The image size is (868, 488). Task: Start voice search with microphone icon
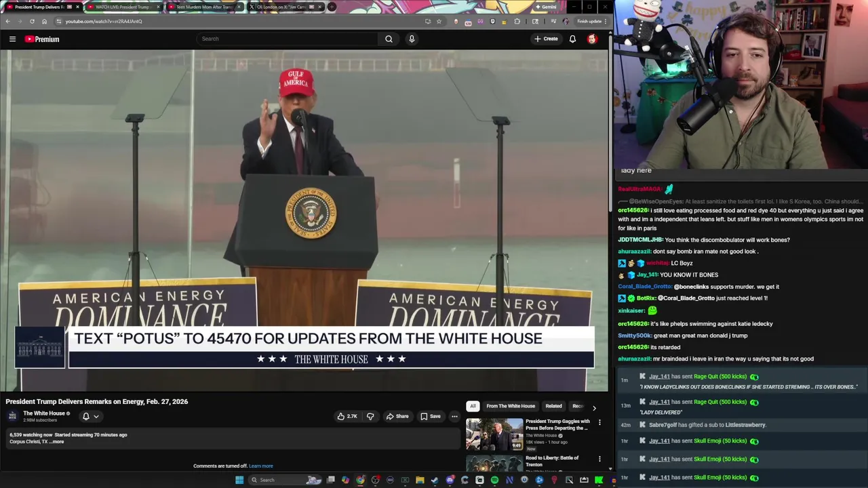pyautogui.click(x=412, y=39)
